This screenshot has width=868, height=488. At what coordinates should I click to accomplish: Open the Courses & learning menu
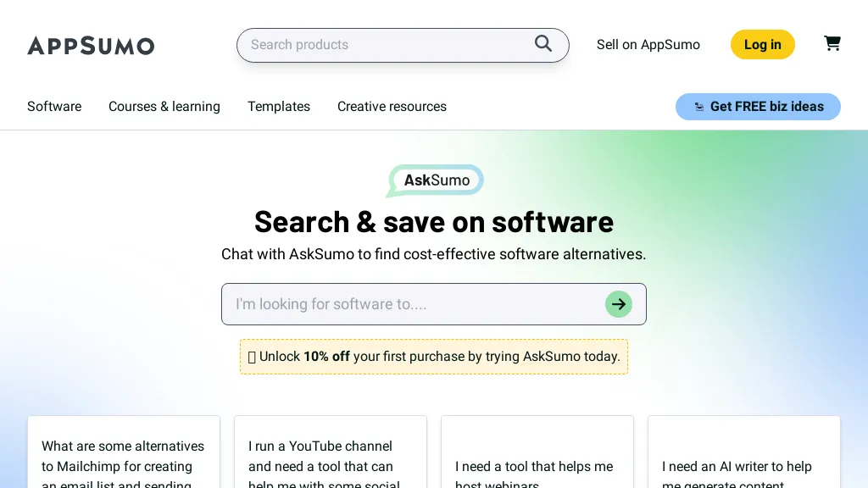tap(164, 107)
